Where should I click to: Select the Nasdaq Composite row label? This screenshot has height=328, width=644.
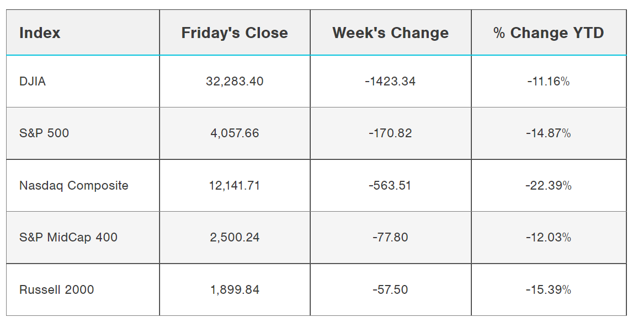click(73, 186)
